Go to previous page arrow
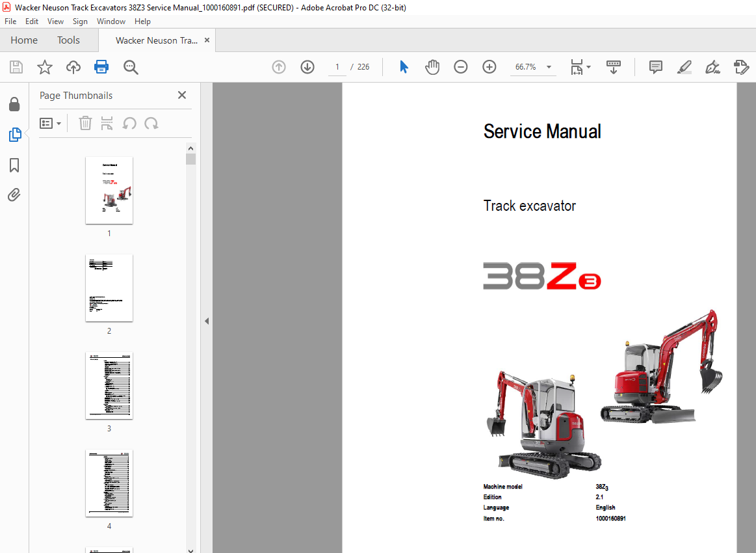This screenshot has height=553, width=756. point(279,67)
